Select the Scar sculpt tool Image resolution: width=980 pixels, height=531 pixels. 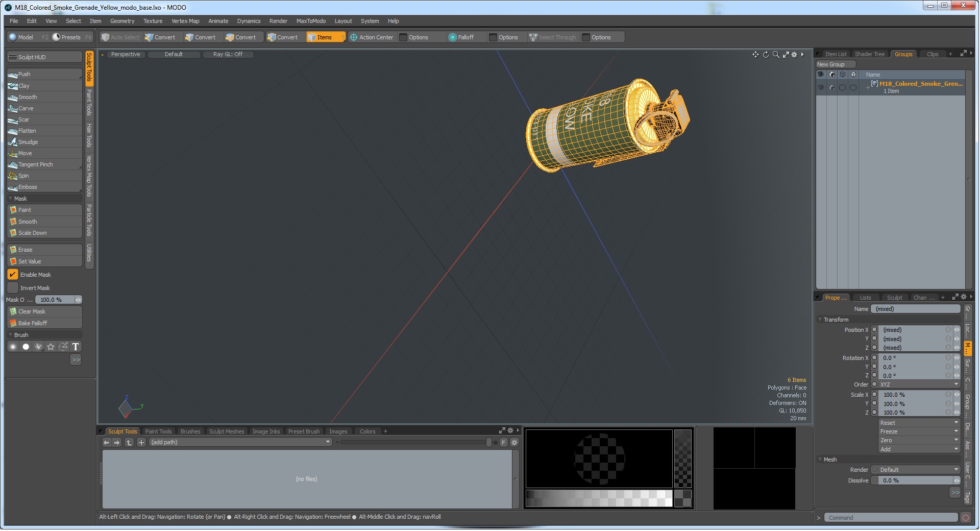click(x=44, y=119)
